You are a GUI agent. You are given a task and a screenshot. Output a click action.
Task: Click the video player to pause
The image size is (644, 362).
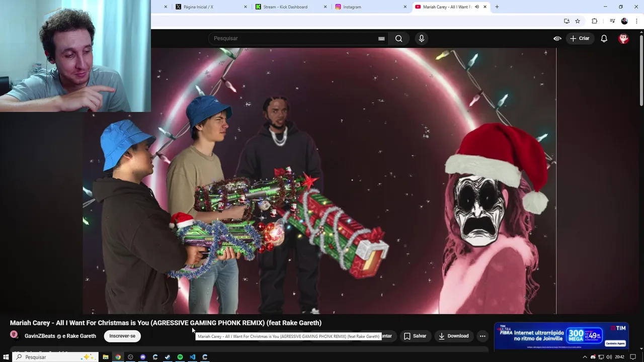[x=319, y=181]
